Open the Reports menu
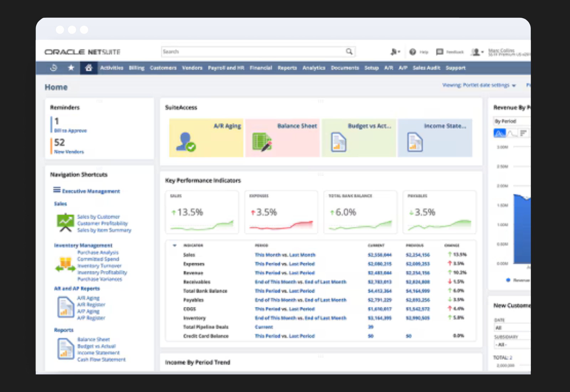The width and height of the screenshot is (570, 392). pos(287,68)
